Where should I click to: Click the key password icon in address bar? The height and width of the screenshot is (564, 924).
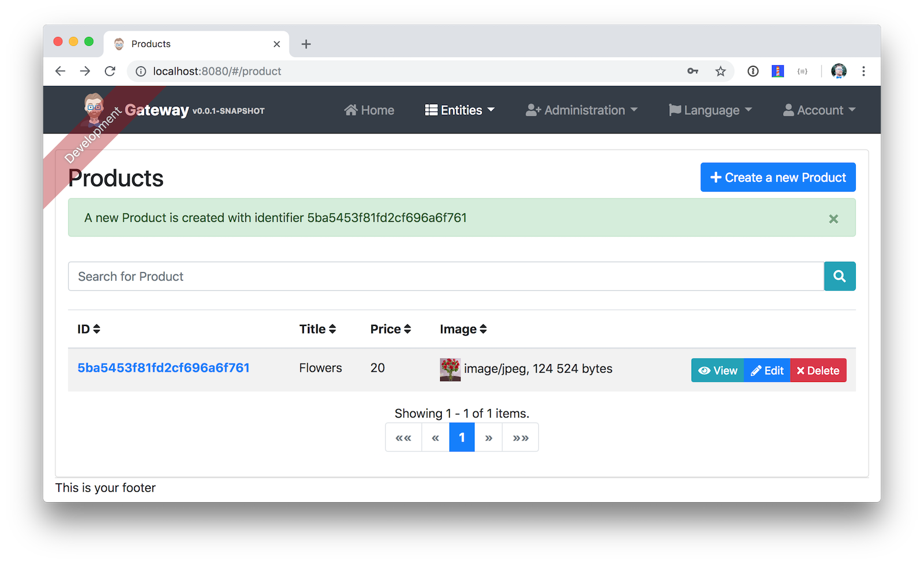(692, 71)
